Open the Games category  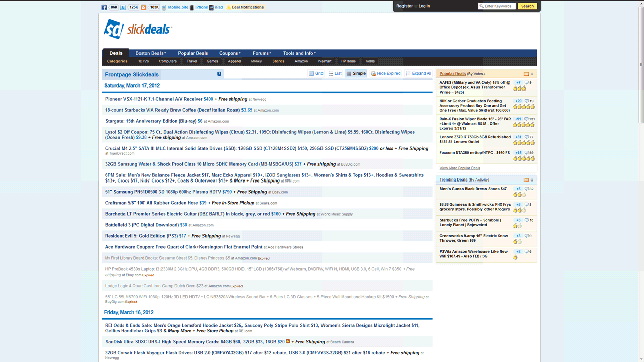(212, 61)
